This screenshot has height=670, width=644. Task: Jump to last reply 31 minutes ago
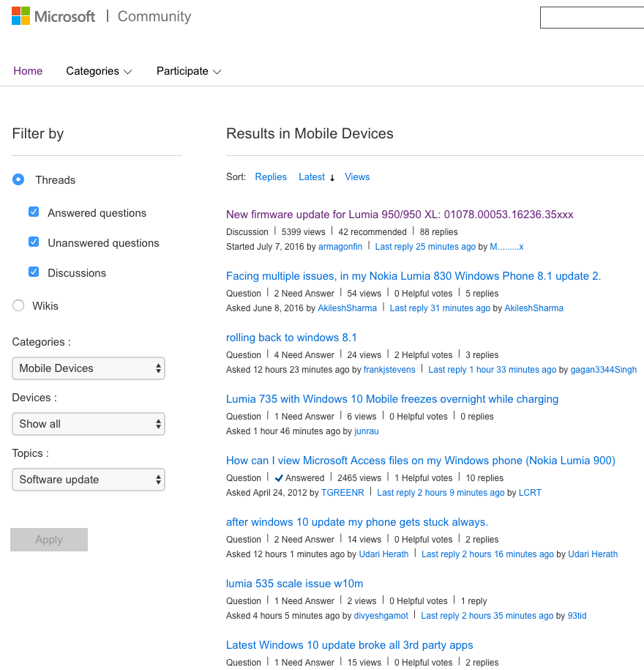pyautogui.click(x=440, y=308)
